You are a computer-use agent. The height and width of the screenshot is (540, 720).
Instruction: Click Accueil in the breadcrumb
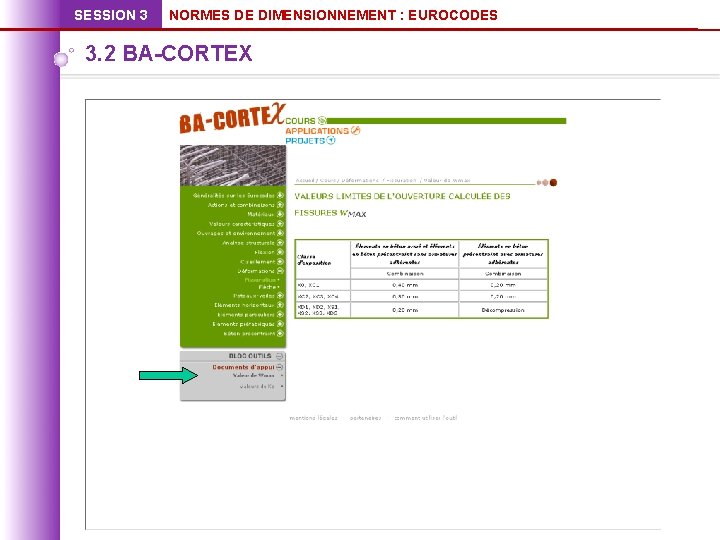306,180
